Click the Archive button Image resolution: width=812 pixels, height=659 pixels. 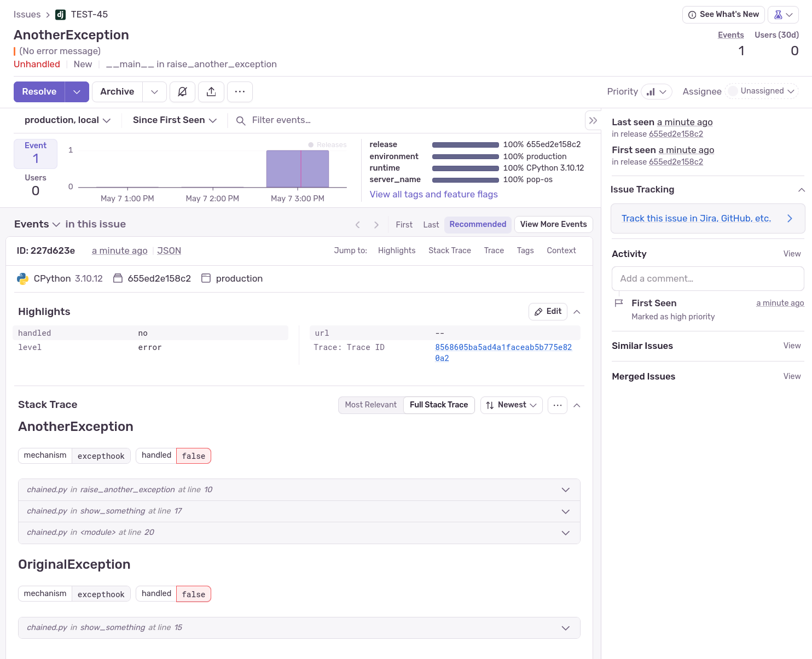tap(117, 92)
